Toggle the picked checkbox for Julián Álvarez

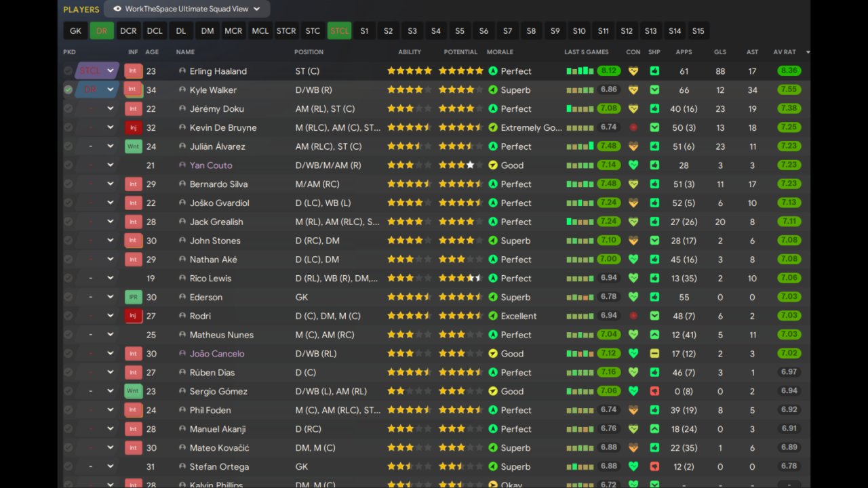tap(68, 146)
